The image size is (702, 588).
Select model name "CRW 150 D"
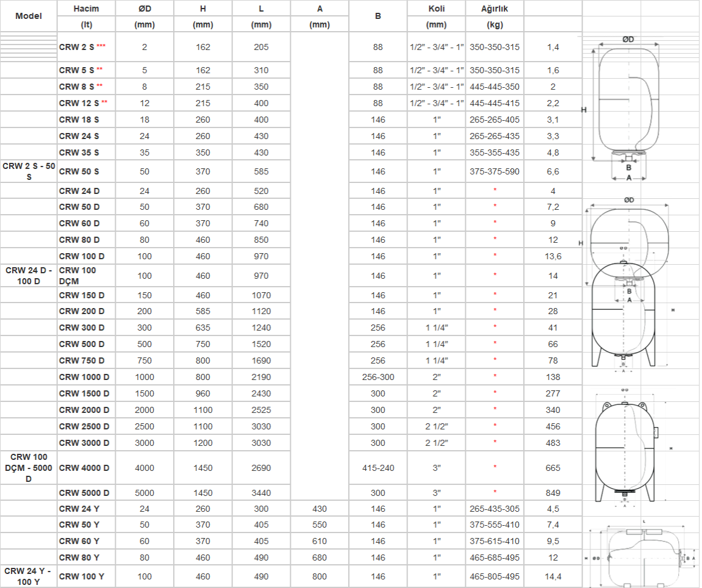point(82,296)
